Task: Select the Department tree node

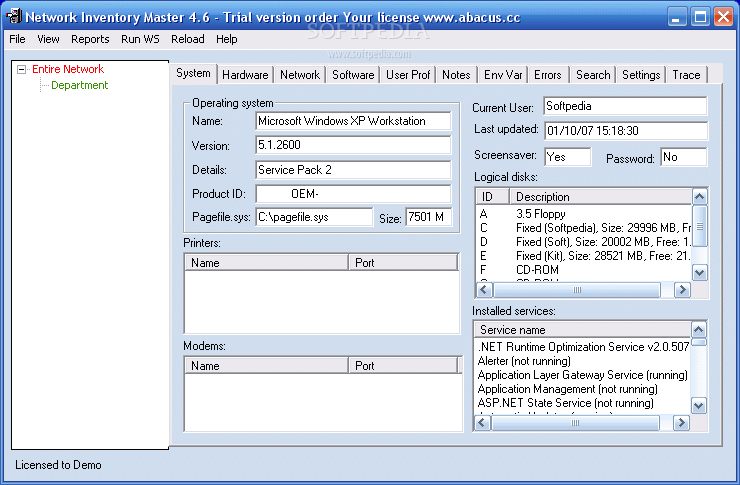Action: 79,85
